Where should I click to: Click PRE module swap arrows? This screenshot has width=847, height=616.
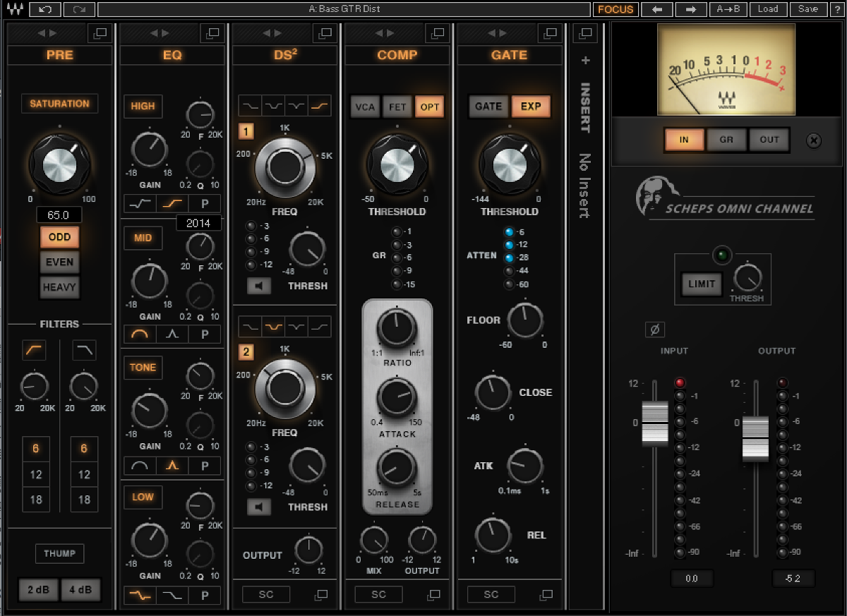[x=46, y=32]
